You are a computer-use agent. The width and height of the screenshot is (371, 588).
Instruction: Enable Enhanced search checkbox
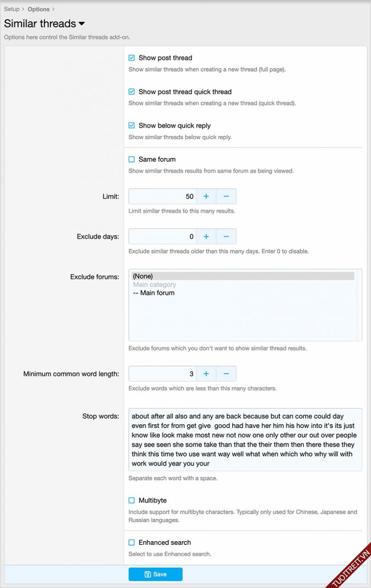click(x=132, y=543)
